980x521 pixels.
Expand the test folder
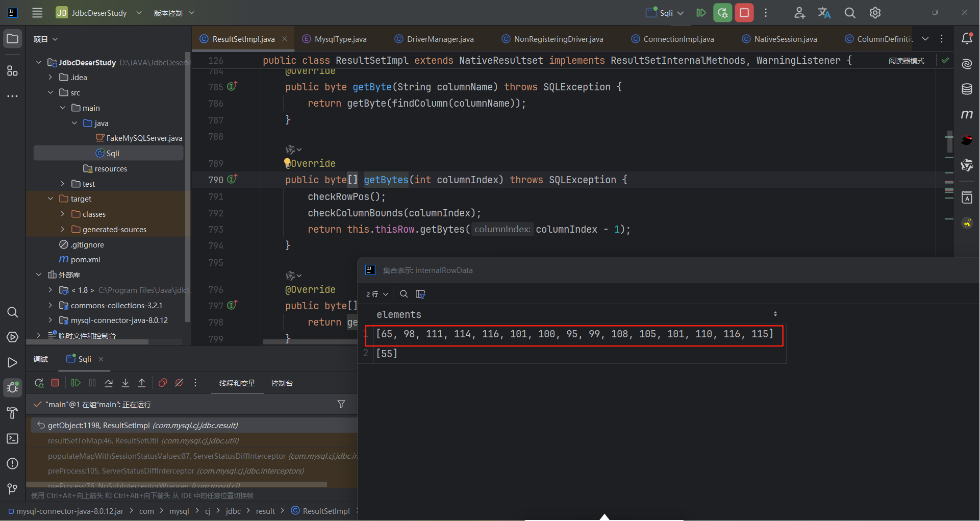click(63, 184)
